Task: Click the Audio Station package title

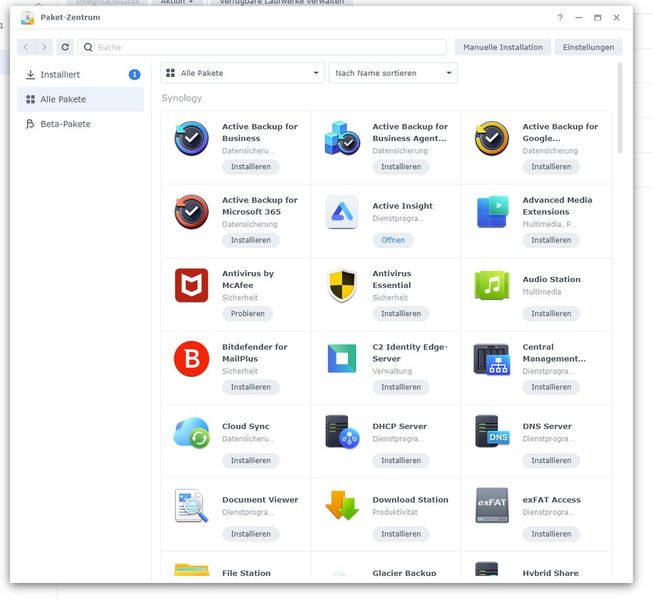Action: [551, 279]
